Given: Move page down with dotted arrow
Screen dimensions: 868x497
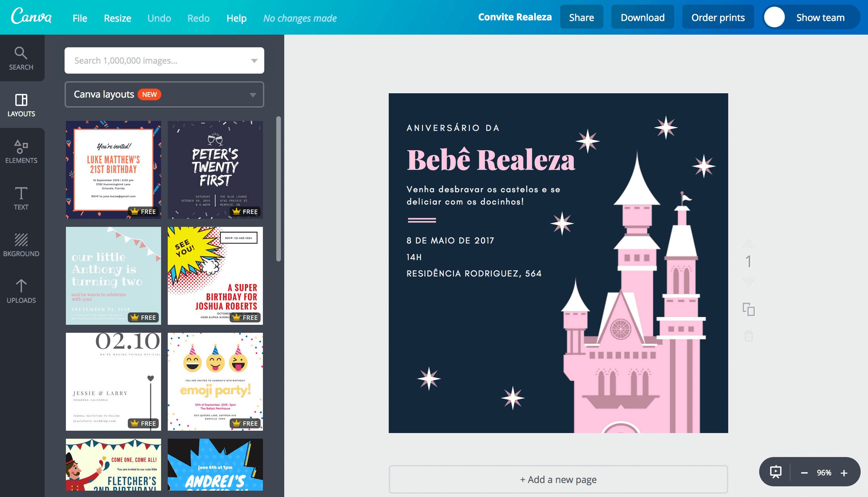Looking at the screenshot, I should pos(749,282).
